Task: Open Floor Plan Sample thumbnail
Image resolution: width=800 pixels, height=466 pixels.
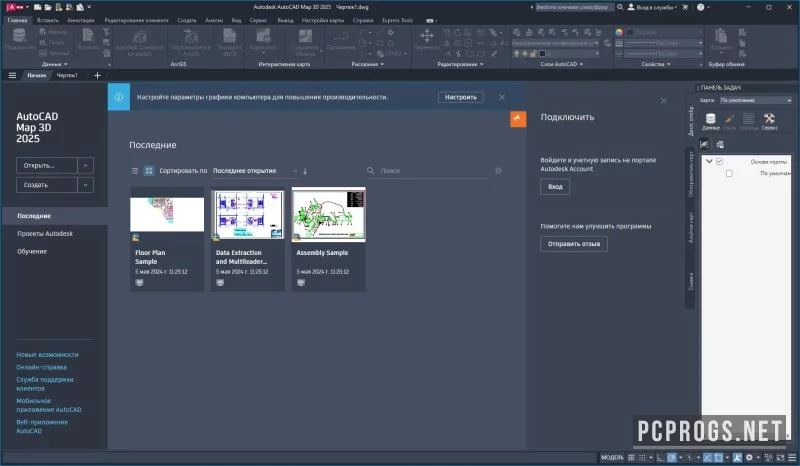Action: tap(167, 214)
